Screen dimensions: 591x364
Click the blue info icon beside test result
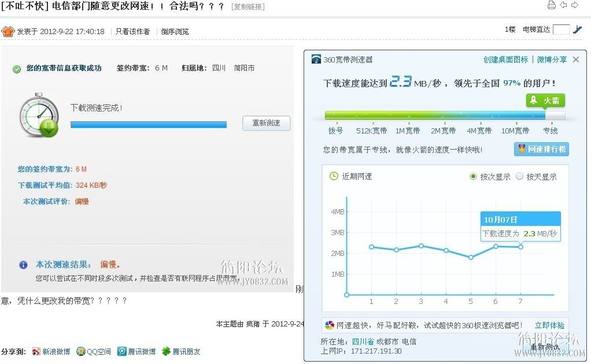tap(23, 265)
